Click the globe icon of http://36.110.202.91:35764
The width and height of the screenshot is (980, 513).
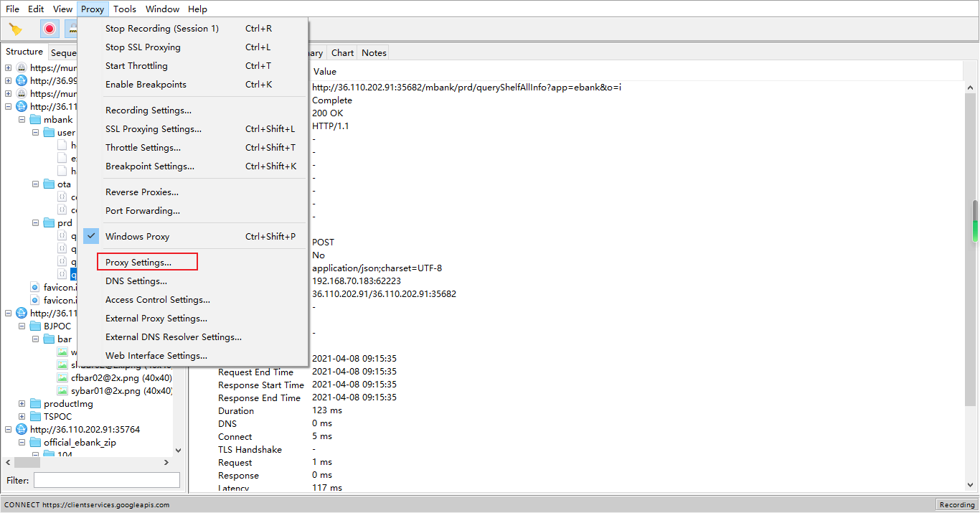(22, 430)
